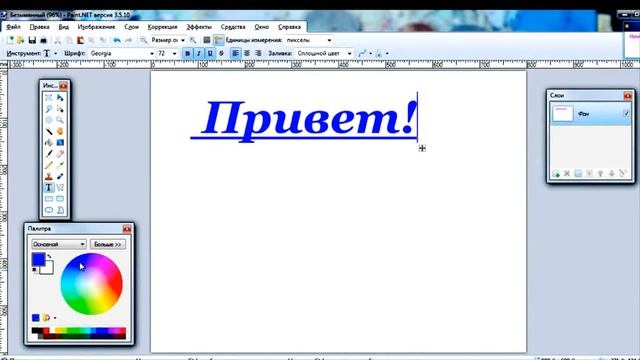Click the Zoom out toolbar icon

tap(143, 40)
